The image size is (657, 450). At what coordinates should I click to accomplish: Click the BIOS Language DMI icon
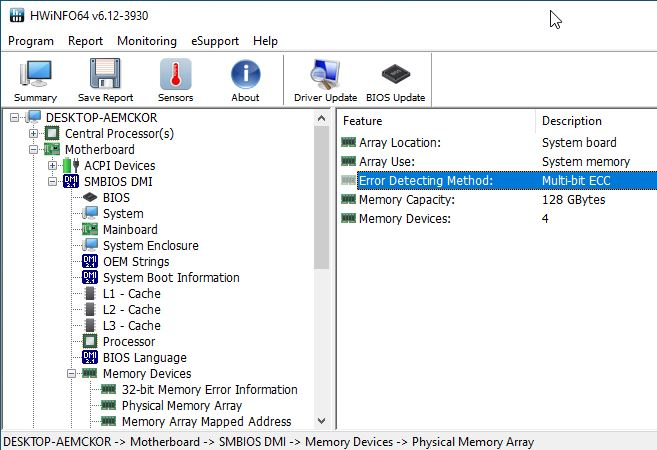coord(90,357)
